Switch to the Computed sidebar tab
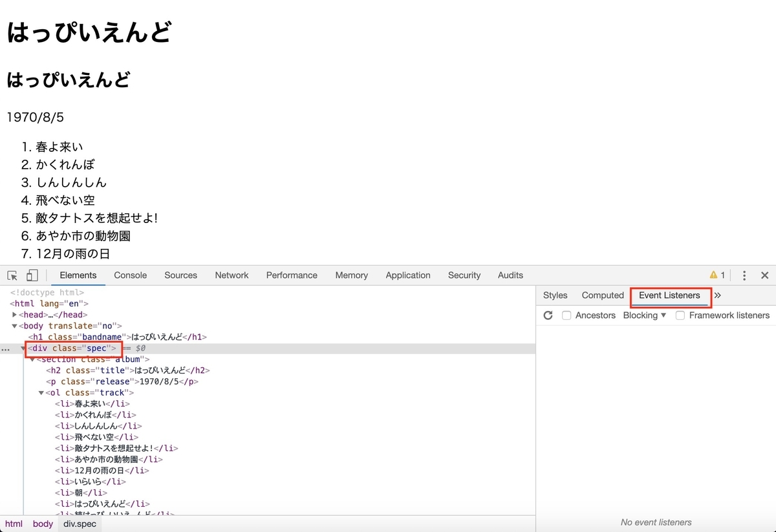776x532 pixels. (603, 295)
